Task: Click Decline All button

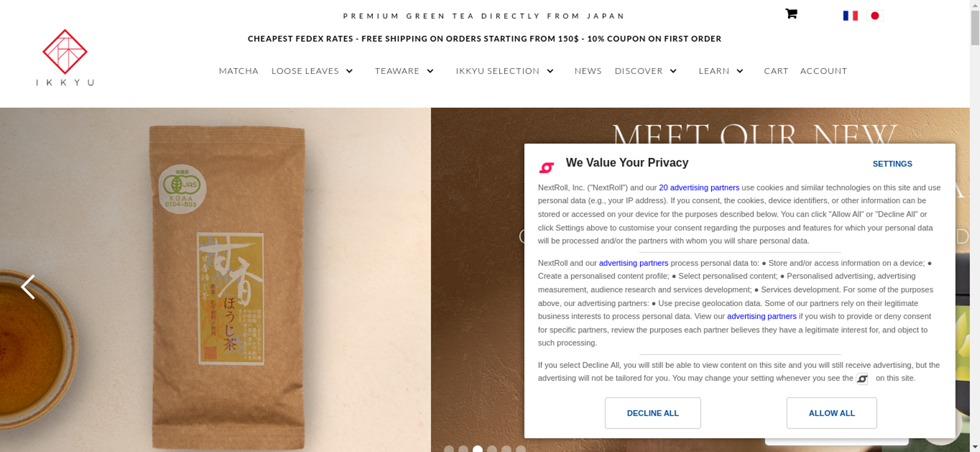Action: click(x=653, y=413)
